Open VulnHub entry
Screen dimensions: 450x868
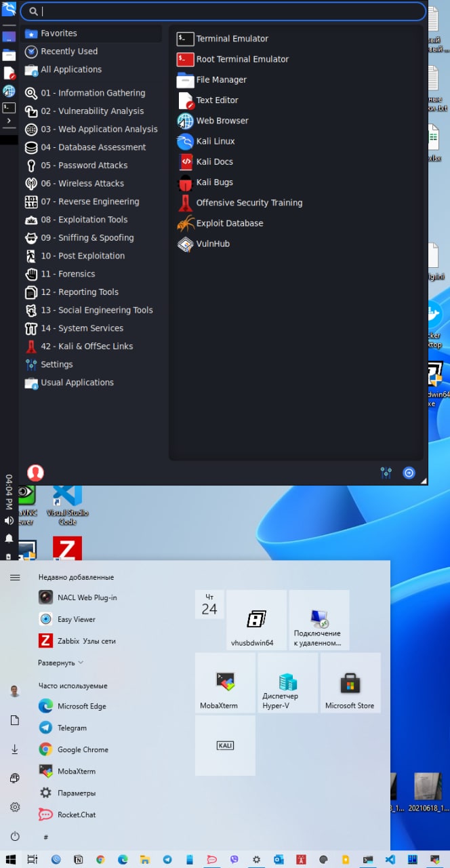[203, 243]
